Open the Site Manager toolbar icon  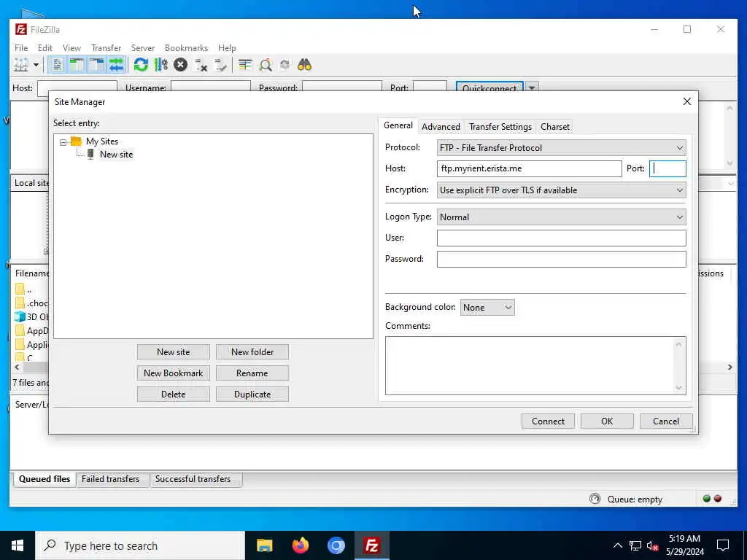click(x=21, y=65)
